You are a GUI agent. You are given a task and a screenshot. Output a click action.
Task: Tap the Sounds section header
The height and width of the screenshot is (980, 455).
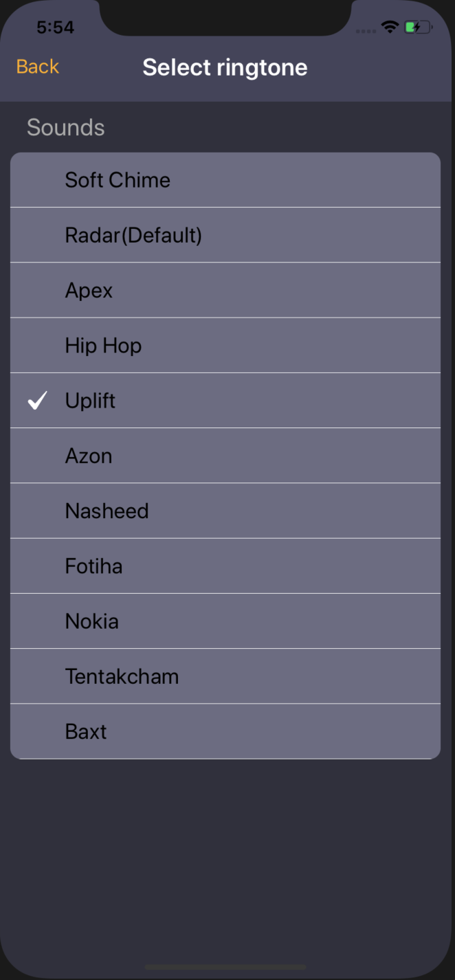pos(66,127)
